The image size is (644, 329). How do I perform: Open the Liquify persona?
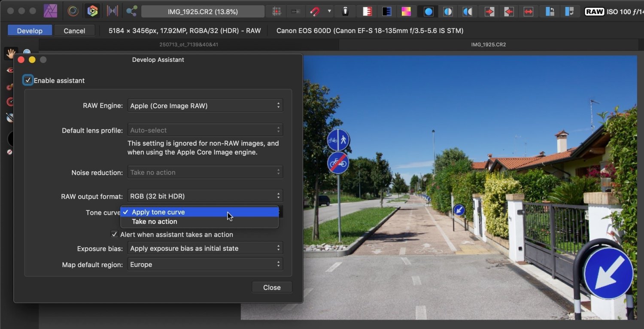[x=73, y=11]
